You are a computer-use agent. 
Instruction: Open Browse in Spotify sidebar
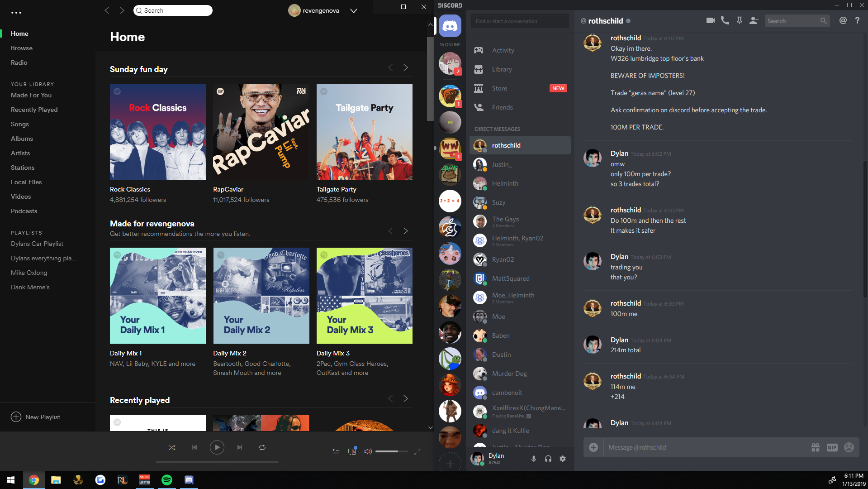click(x=22, y=48)
